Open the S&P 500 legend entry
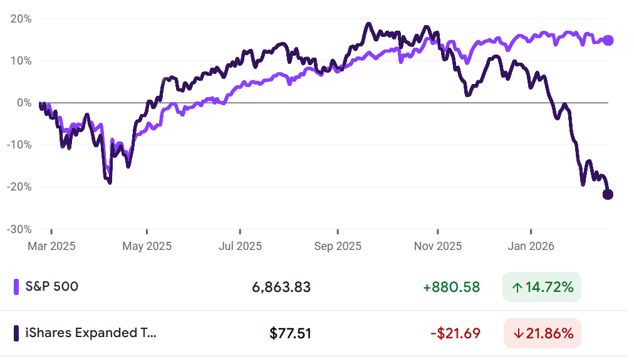634x364 pixels. pos(52,287)
